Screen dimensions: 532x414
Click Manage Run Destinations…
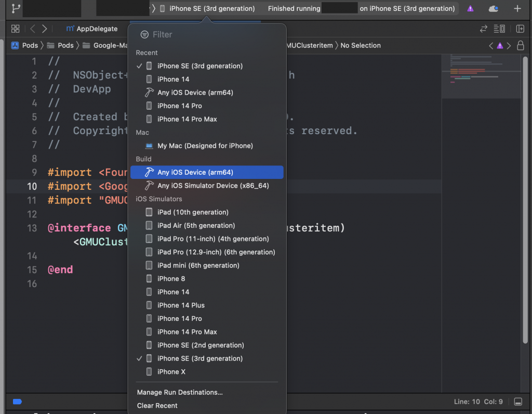pos(180,392)
